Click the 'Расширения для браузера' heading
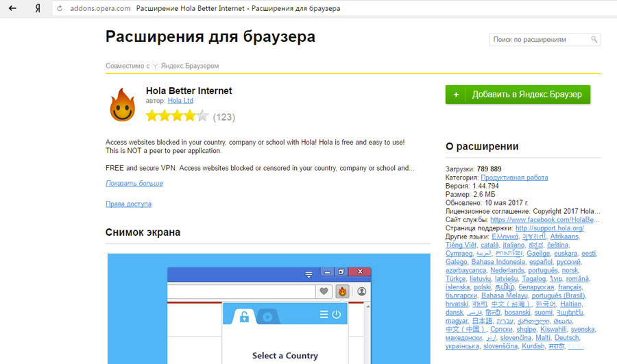 coord(210,36)
